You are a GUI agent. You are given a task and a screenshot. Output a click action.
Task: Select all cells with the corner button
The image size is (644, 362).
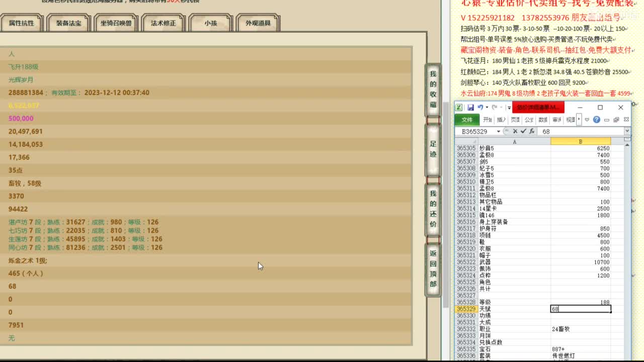[466, 142]
